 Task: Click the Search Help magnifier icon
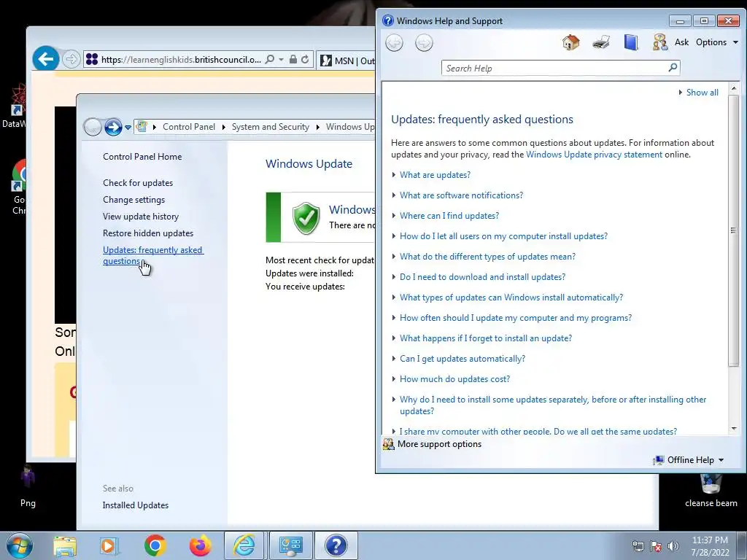click(673, 68)
